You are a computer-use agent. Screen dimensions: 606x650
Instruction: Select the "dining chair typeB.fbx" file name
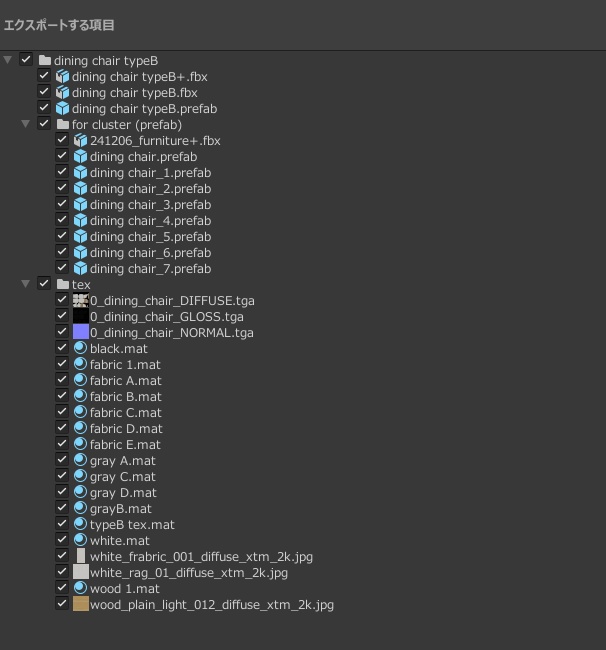[135, 93]
